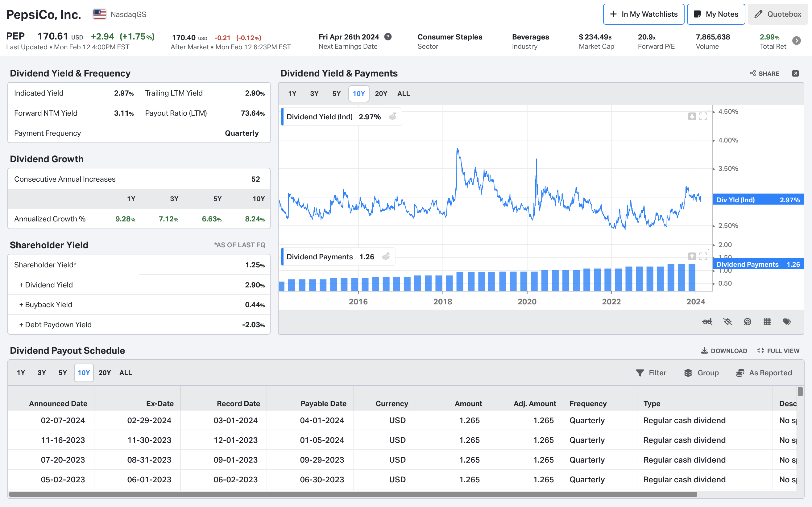The height and width of the screenshot is (507, 812).
Task: Click the 06-02-2023 record date cell
Action: [x=235, y=480]
